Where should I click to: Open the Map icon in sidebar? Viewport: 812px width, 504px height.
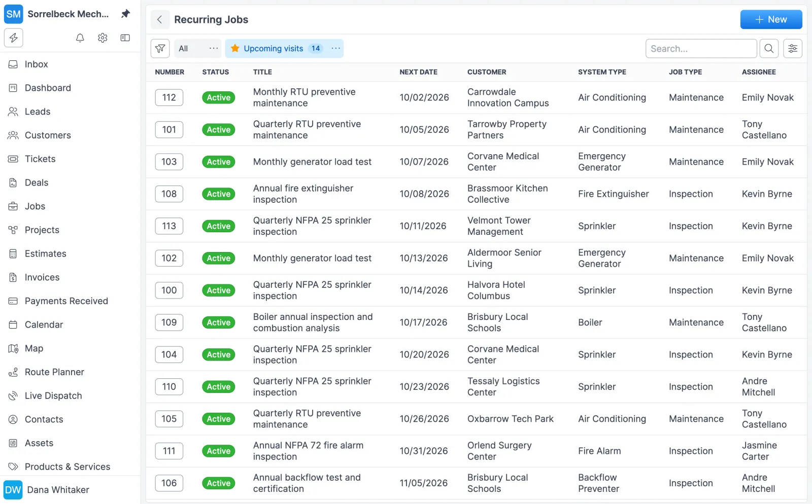tap(13, 349)
